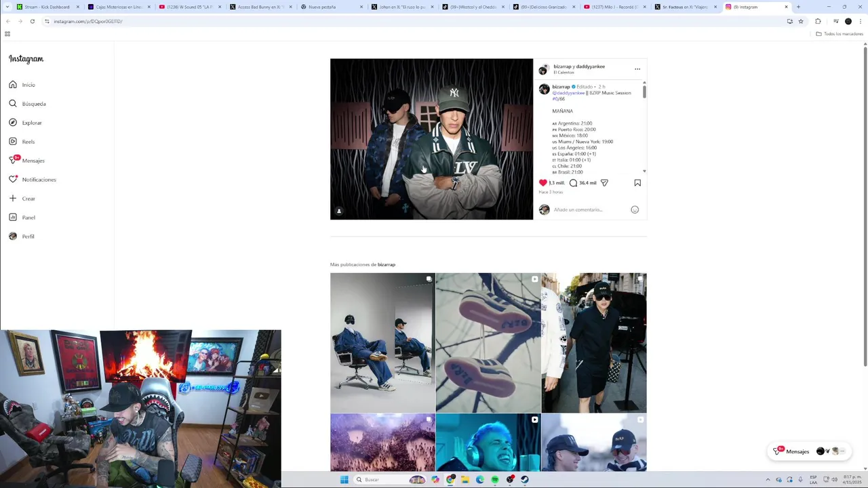Open the browser extensions puzzle icon
The image size is (868, 488).
pos(818,21)
